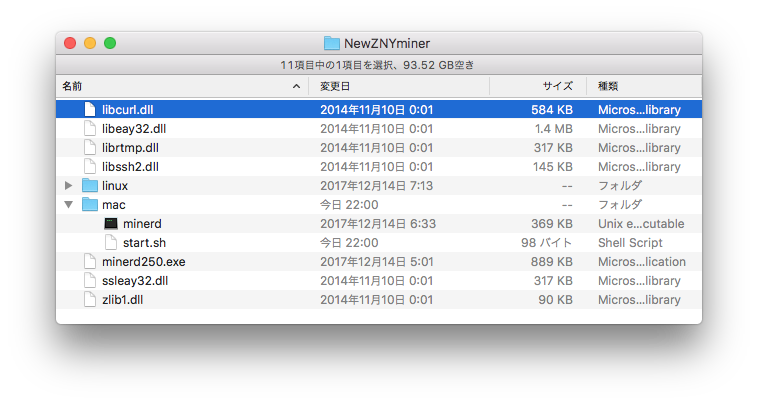Minimize the window with the yellow button
The width and height of the screenshot is (758, 404).
coord(90,43)
